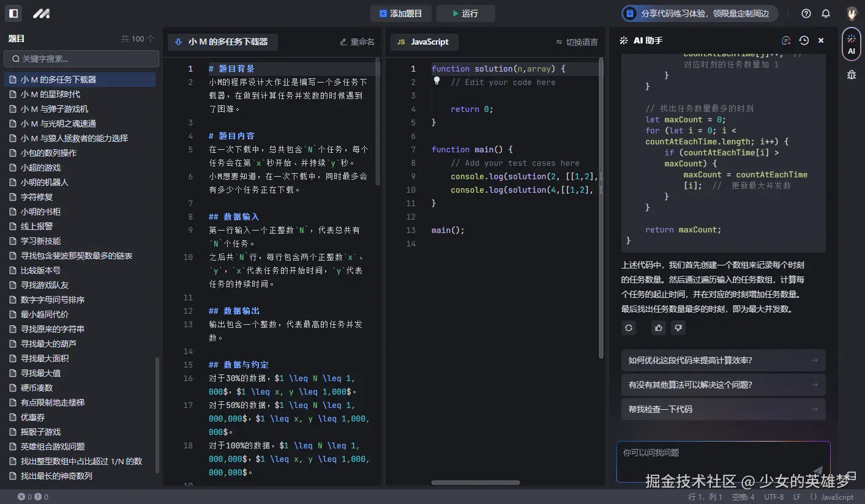Click the MarsCode logo icon
This screenshot has height=504, width=865.
(x=42, y=13)
